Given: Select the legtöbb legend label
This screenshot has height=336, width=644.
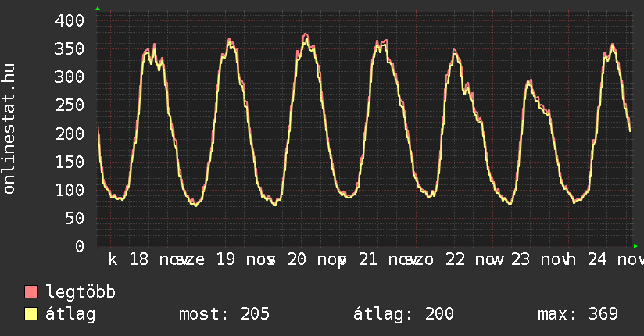Looking at the screenshot, I should 81,293.
